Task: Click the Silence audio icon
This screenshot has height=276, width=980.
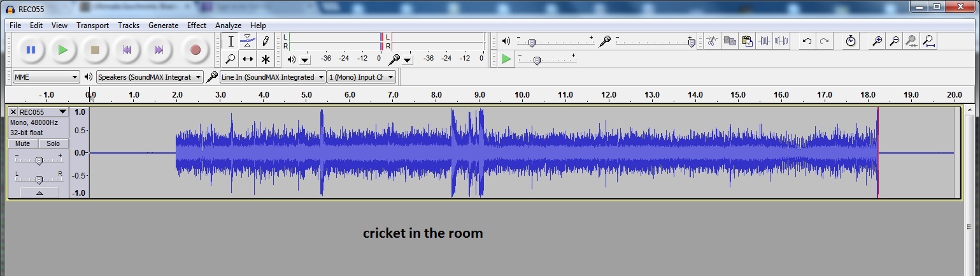Action: click(781, 41)
